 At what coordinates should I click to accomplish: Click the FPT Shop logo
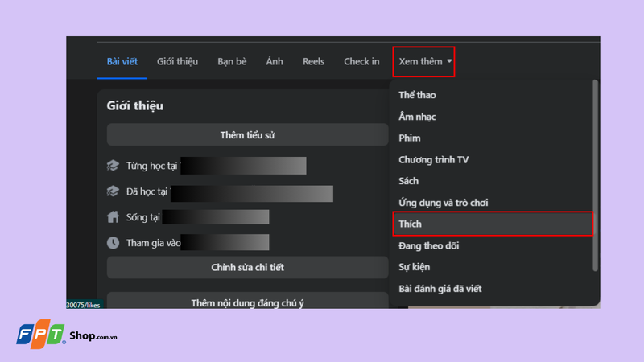67,335
